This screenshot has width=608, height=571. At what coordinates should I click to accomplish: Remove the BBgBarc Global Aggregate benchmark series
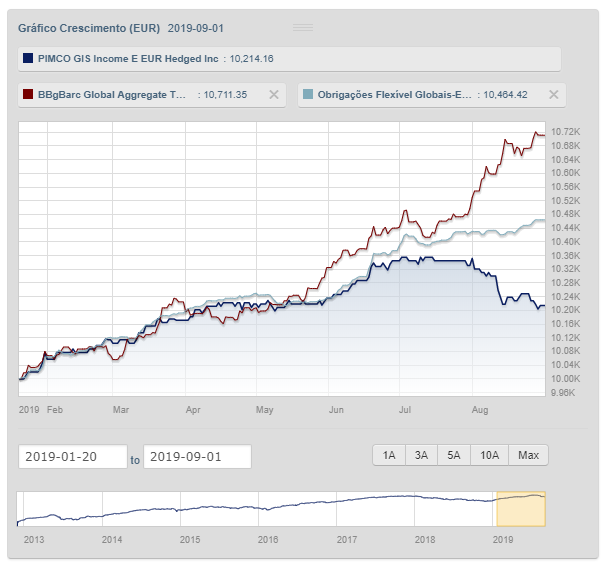click(274, 94)
